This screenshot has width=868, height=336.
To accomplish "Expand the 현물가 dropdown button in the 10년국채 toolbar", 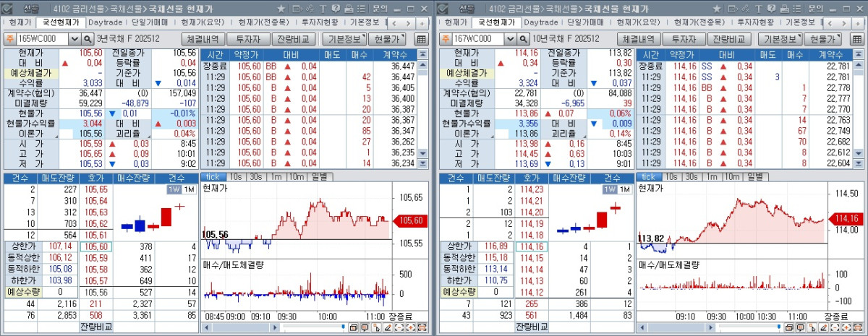I will click(822, 39).
